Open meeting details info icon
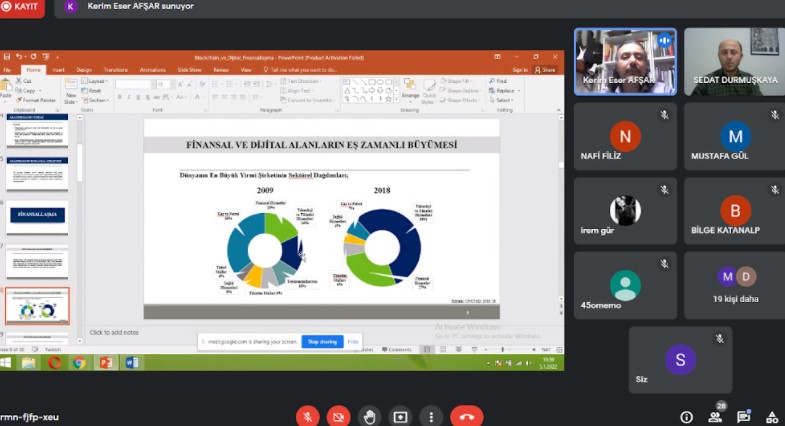Image resolution: width=785 pixels, height=426 pixels. pos(686,416)
